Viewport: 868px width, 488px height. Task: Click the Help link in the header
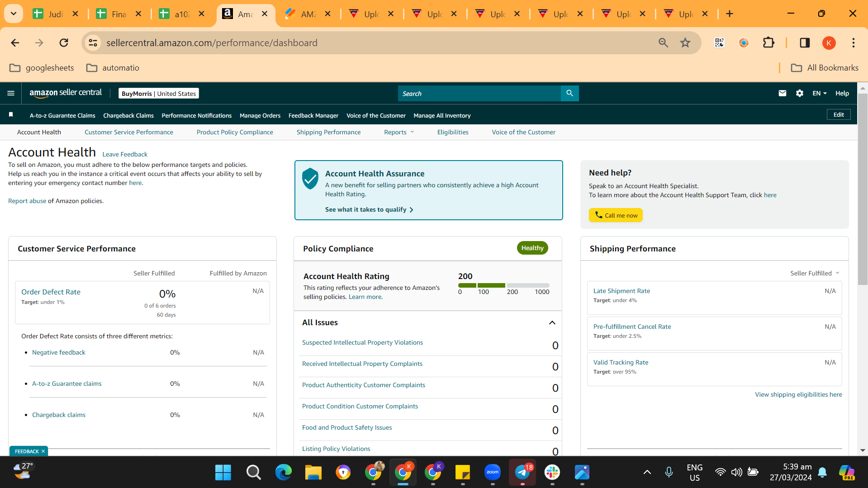[x=842, y=93]
